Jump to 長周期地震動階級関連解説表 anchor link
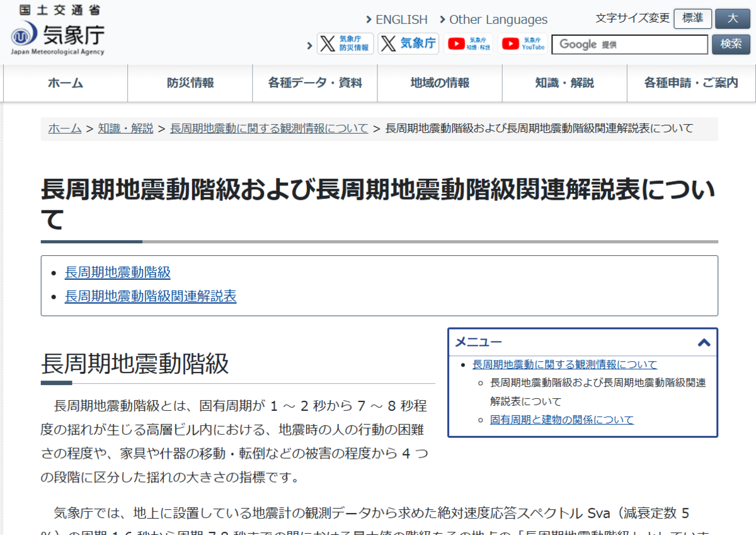 pos(151,296)
